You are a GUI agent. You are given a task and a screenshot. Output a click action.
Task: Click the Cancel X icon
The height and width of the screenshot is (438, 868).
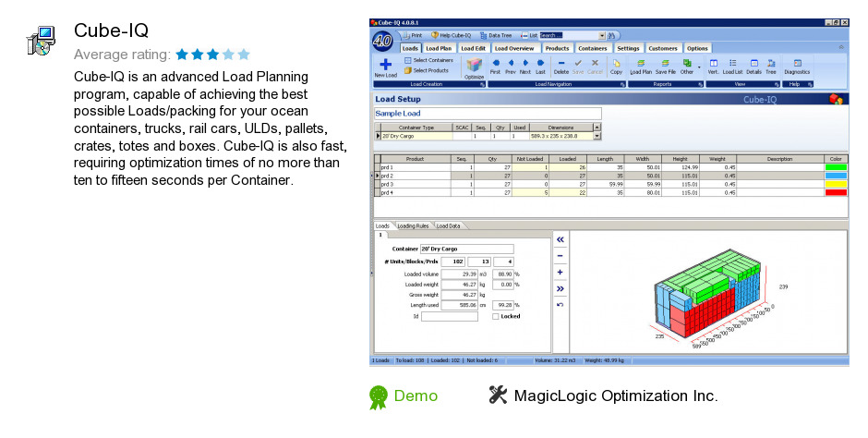tap(595, 63)
